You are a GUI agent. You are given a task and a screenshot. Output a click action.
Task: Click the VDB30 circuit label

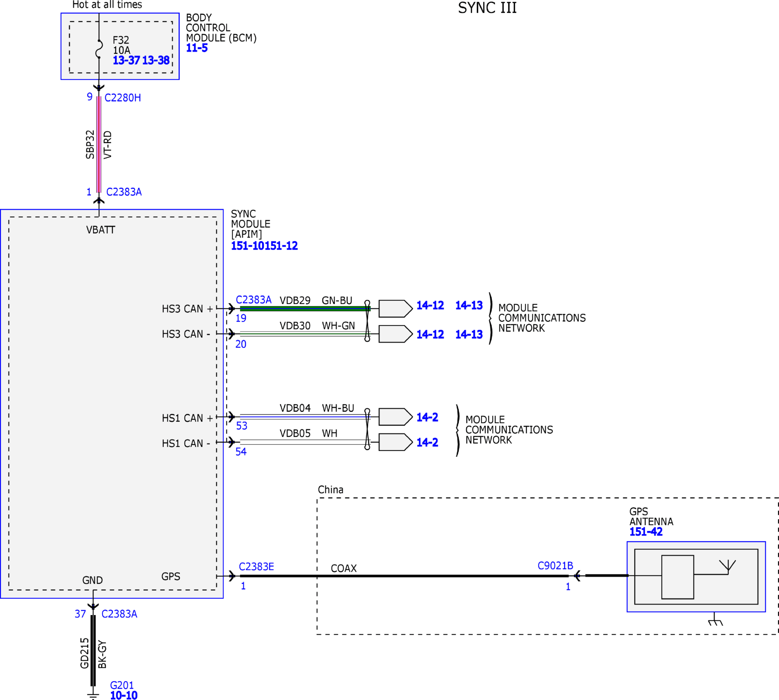coord(295,326)
